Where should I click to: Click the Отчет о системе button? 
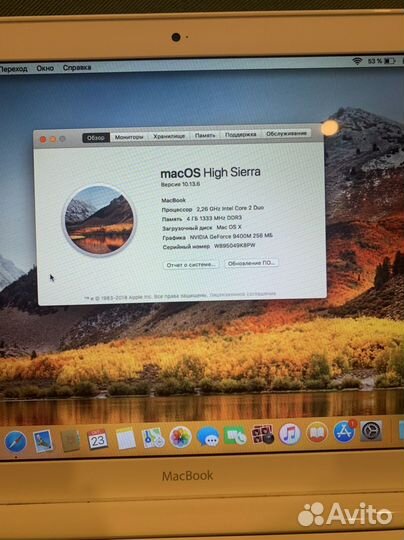point(191,265)
